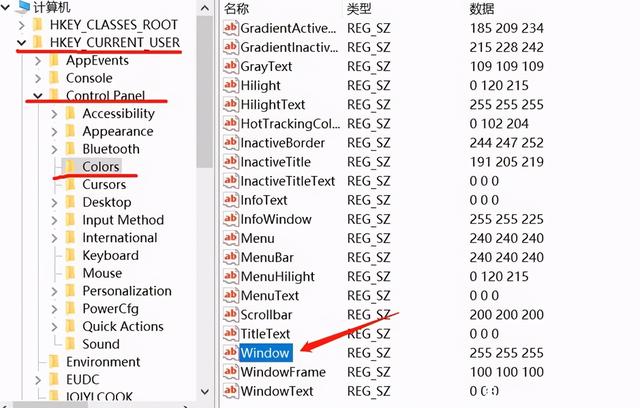Viewport: 640px width, 408px height.
Task: Select the Personalization tree key
Action: click(127, 291)
